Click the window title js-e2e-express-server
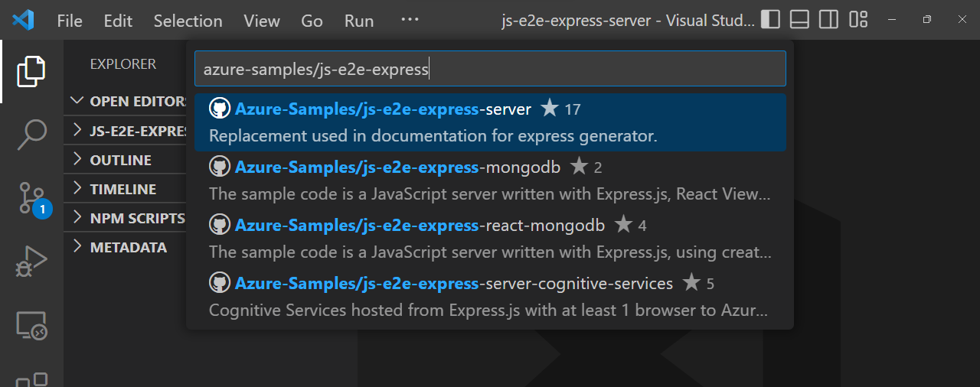 pyautogui.click(x=628, y=21)
